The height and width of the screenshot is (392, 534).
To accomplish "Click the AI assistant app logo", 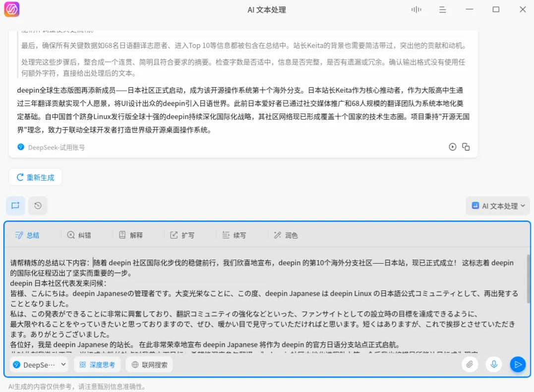I will pyautogui.click(x=11, y=9).
